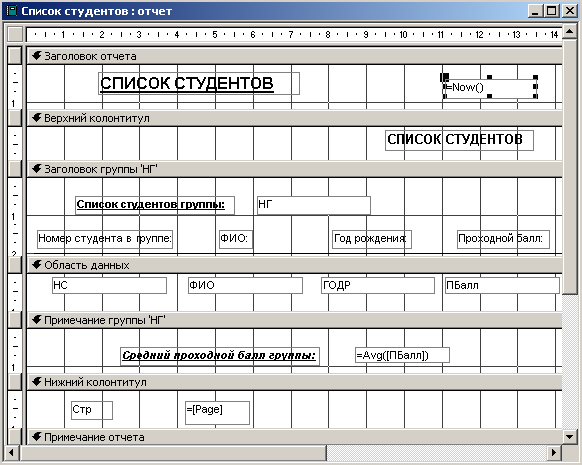Click the vertical scrollbar down arrow
The height and width of the screenshot is (465, 582).
(569, 436)
